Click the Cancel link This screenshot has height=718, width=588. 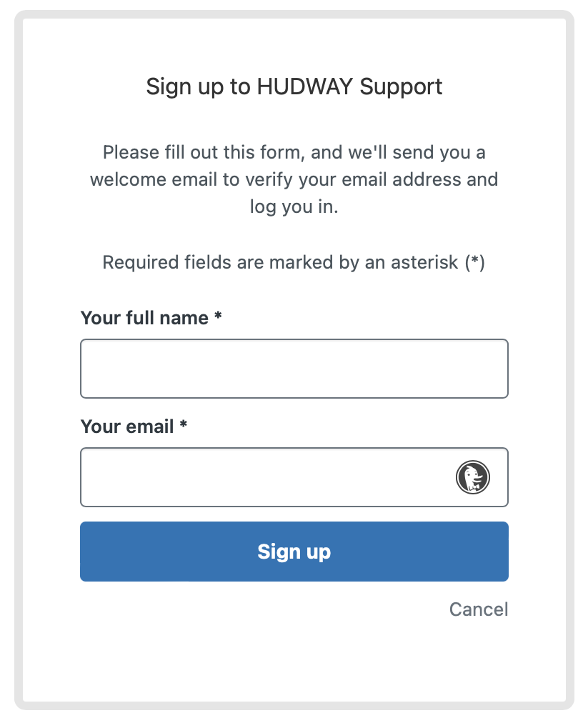[x=479, y=609]
